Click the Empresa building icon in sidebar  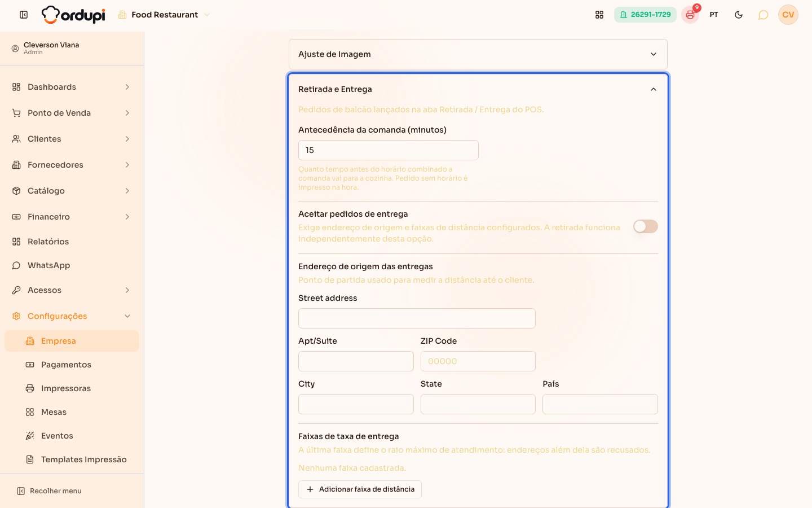[30, 341]
